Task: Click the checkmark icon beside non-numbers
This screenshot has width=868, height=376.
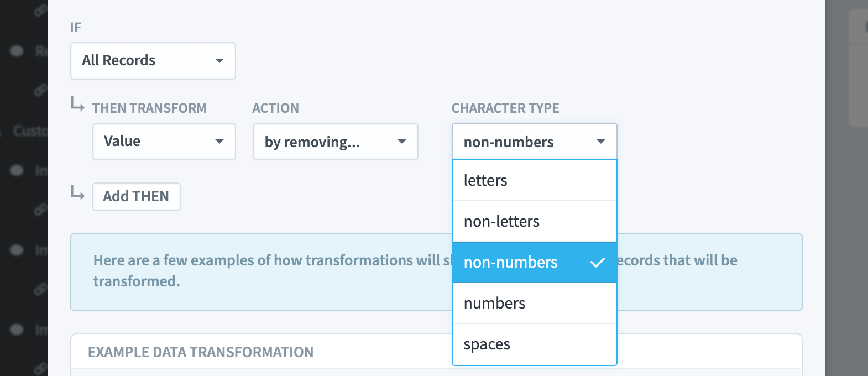Action: [x=598, y=263]
